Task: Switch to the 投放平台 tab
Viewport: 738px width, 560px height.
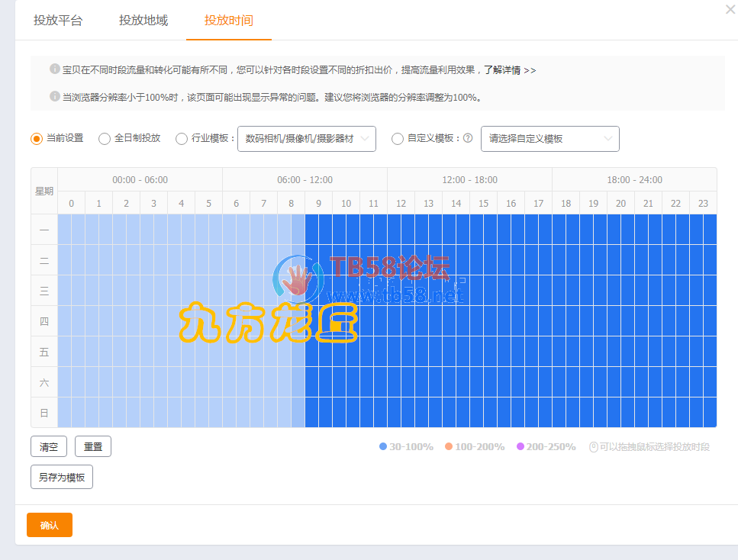Action: pyautogui.click(x=58, y=21)
